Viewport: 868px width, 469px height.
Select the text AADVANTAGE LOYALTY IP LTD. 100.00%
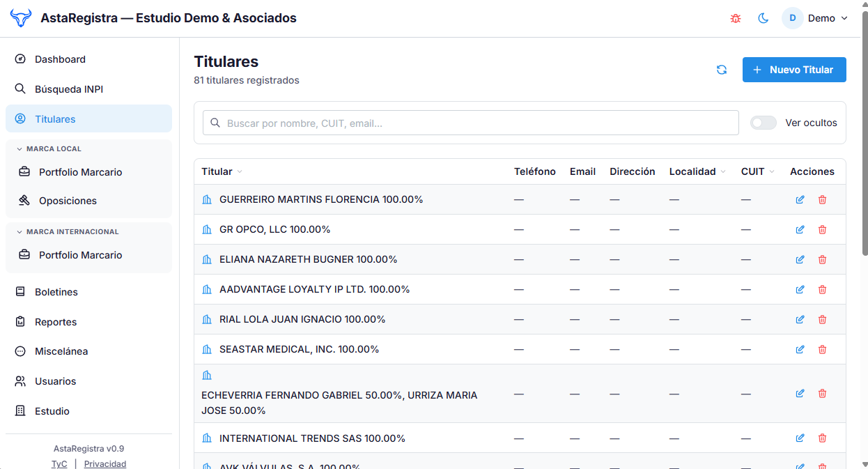[315, 289]
